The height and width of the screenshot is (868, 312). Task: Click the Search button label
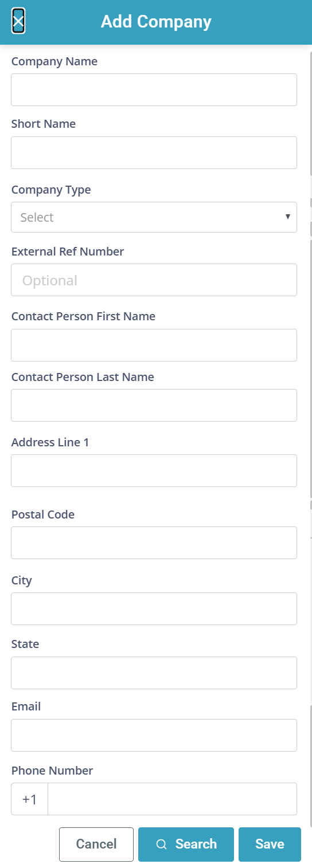[x=196, y=844]
